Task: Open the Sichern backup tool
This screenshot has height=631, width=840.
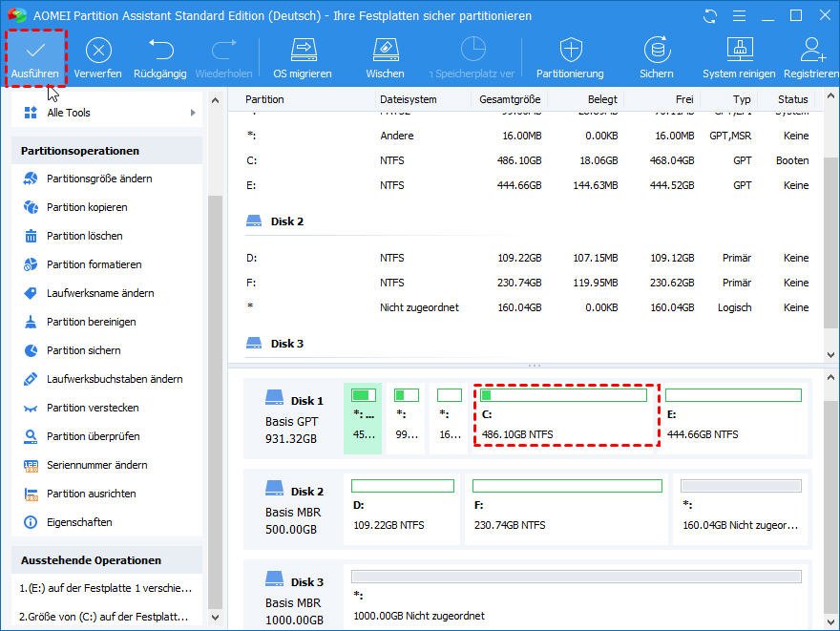Action: coord(657,58)
